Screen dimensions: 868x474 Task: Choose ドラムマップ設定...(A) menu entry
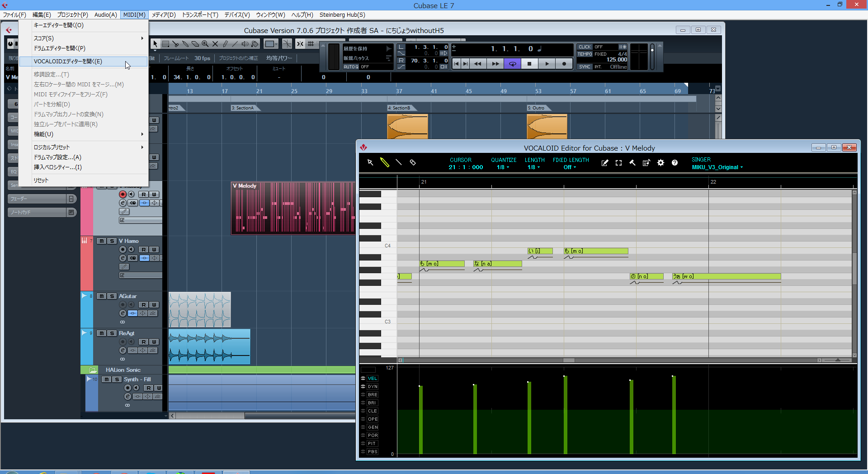[84, 157]
